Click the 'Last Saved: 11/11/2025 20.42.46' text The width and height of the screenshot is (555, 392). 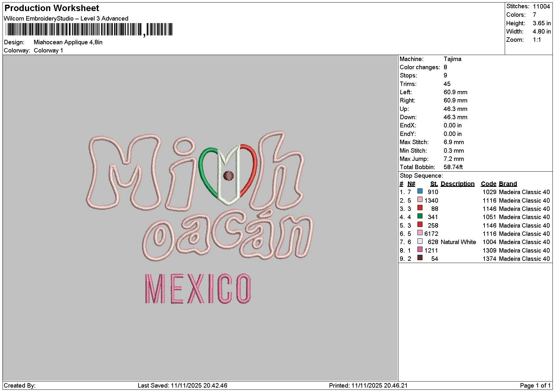point(182,385)
